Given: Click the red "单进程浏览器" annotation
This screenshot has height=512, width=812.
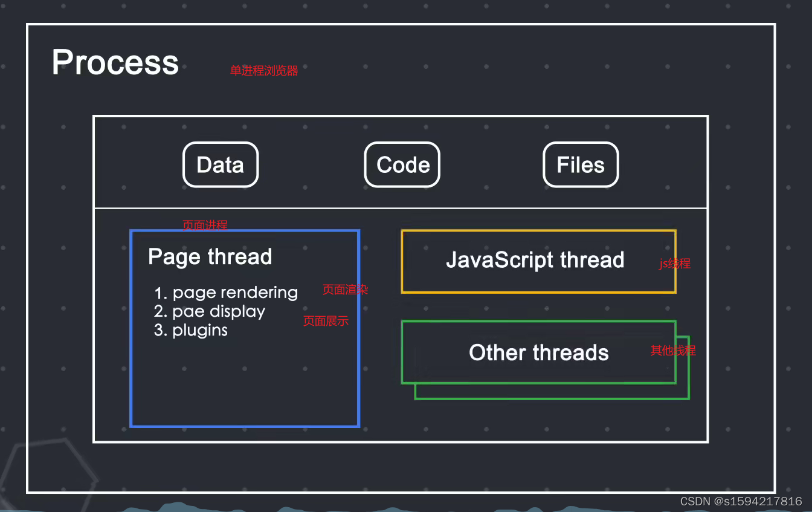Looking at the screenshot, I should tap(264, 71).
